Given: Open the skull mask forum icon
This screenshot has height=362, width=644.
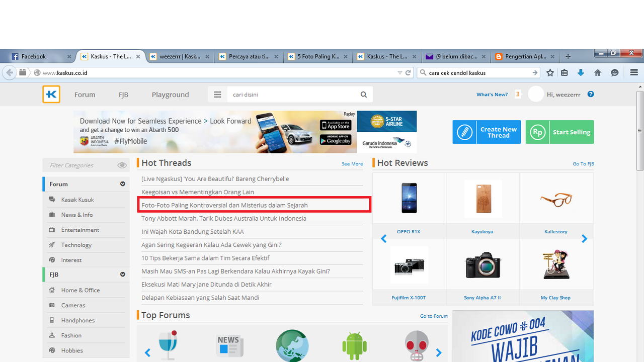Looking at the screenshot, I should 417,346.
